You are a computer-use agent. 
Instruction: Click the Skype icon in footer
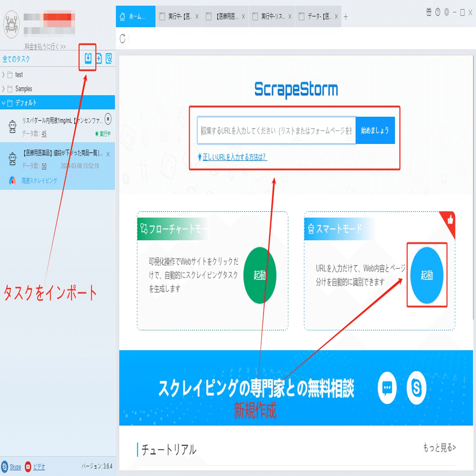click(x=5, y=466)
